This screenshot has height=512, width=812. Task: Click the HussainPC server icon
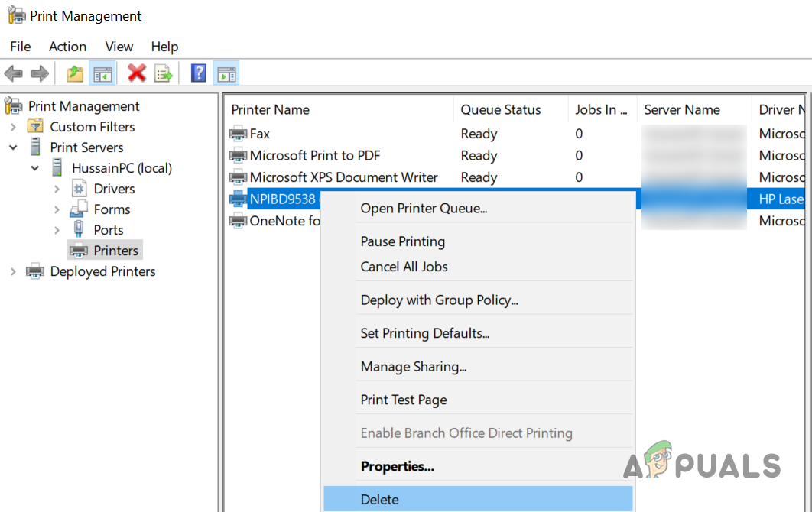[x=57, y=167]
